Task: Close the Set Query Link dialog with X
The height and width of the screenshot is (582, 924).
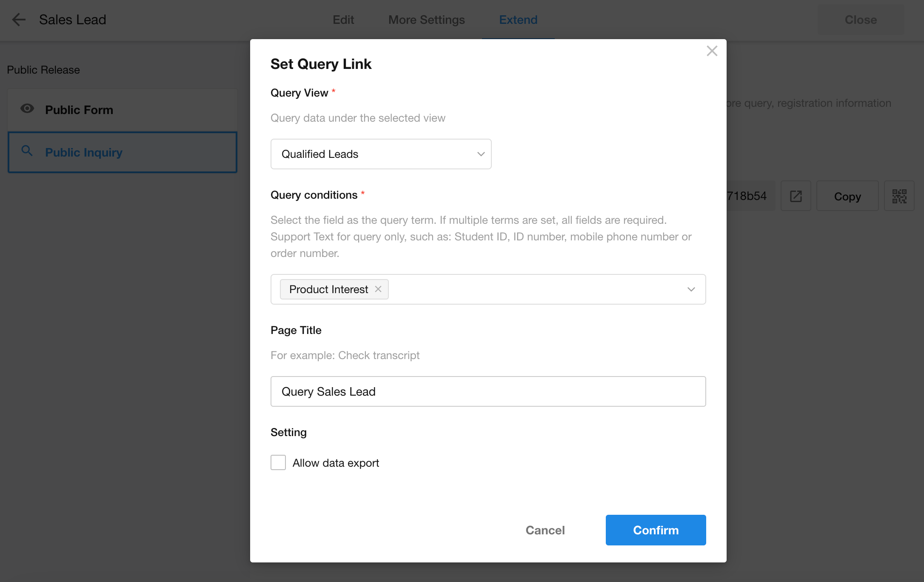Action: point(712,51)
